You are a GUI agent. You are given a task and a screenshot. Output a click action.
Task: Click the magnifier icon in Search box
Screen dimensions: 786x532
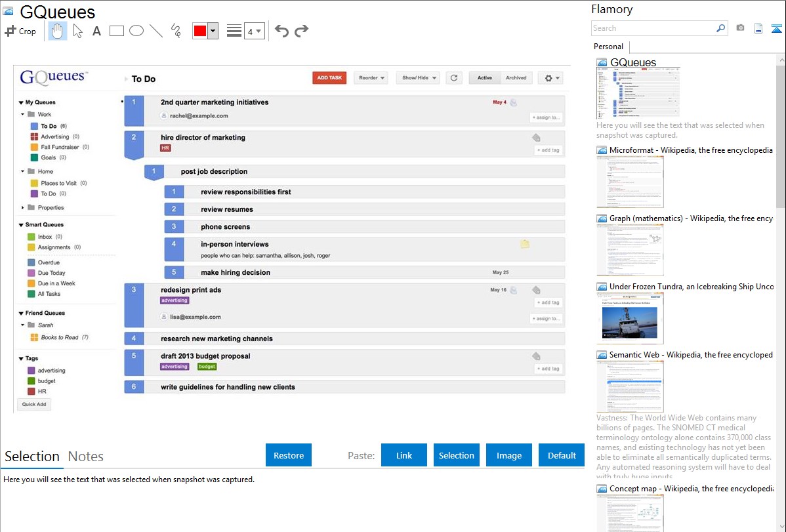pyautogui.click(x=720, y=28)
